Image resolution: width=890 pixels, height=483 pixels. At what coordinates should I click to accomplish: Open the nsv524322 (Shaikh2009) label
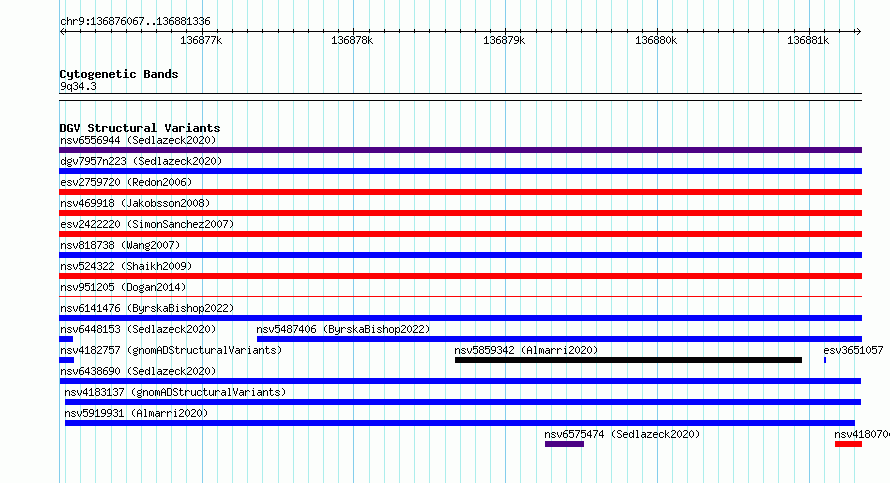click(x=126, y=266)
